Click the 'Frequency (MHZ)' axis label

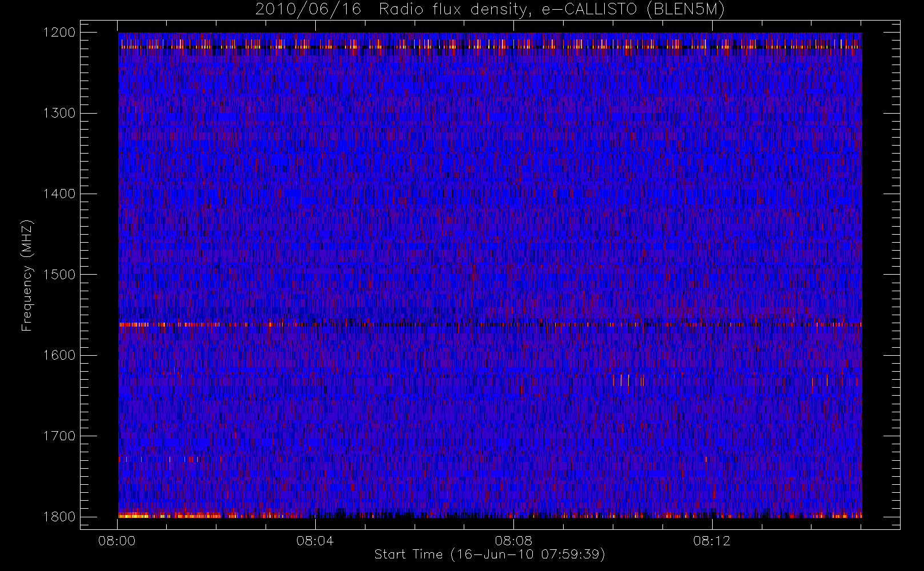tap(27, 275)
